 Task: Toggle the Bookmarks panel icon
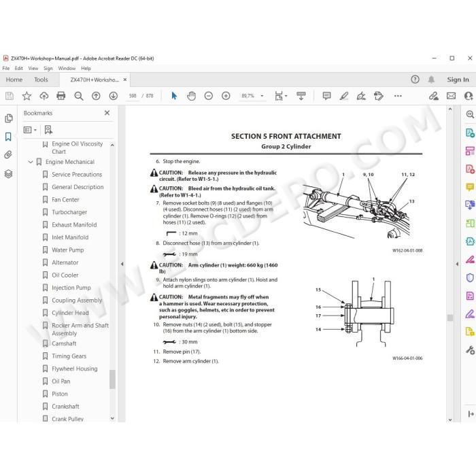(8, 137)
